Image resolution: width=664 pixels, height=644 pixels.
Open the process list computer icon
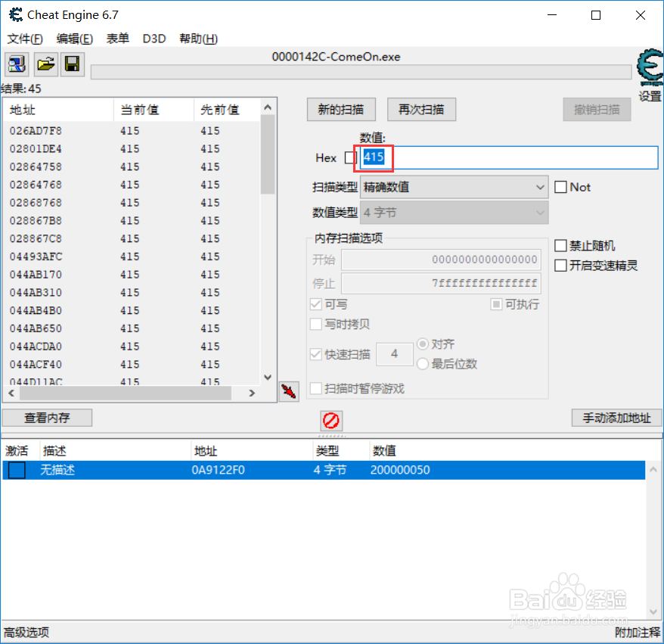point(17,64)
